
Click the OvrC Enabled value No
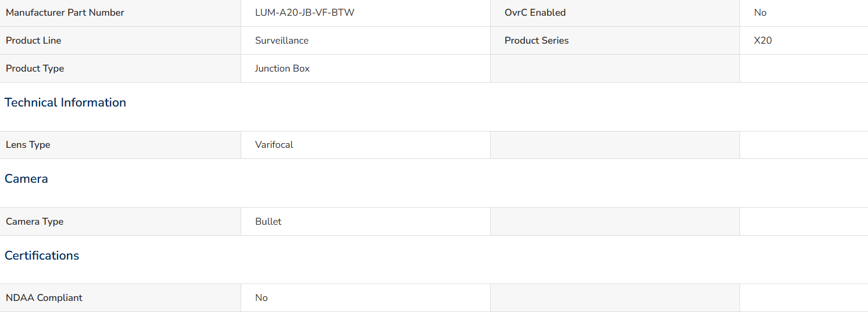760,12
